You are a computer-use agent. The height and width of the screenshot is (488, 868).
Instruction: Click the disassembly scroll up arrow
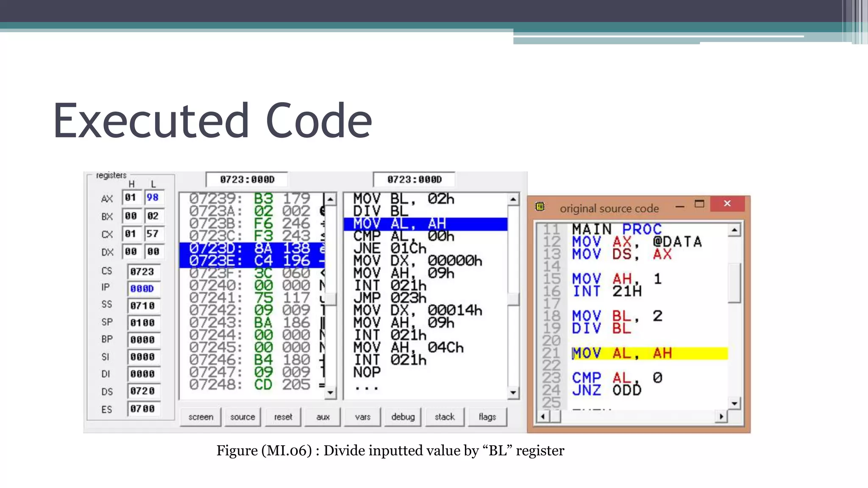pyautogui.click(x=513, y=199)
